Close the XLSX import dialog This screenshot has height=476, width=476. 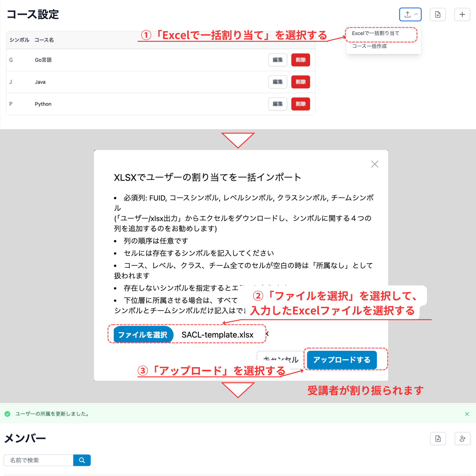(x=374, y=164)
